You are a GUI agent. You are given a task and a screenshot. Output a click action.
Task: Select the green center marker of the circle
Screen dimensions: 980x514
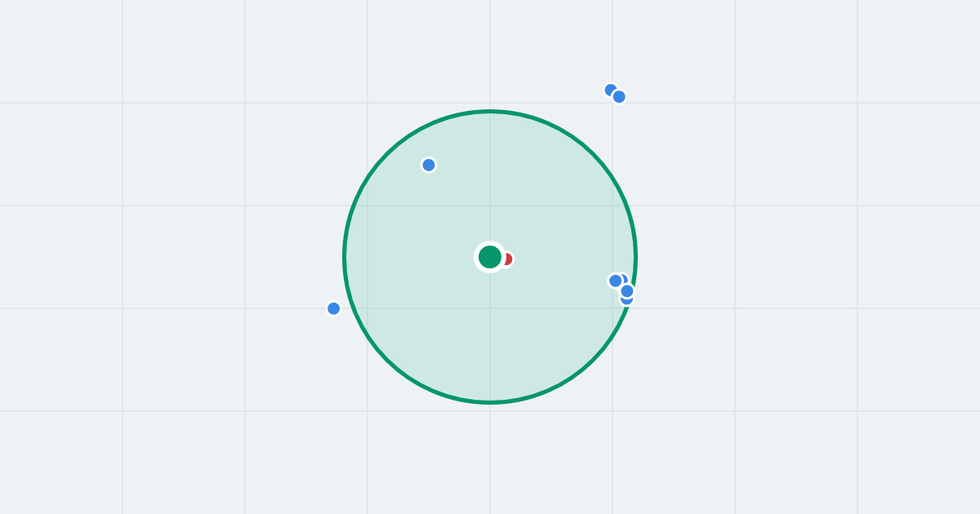tap(490, 257)
